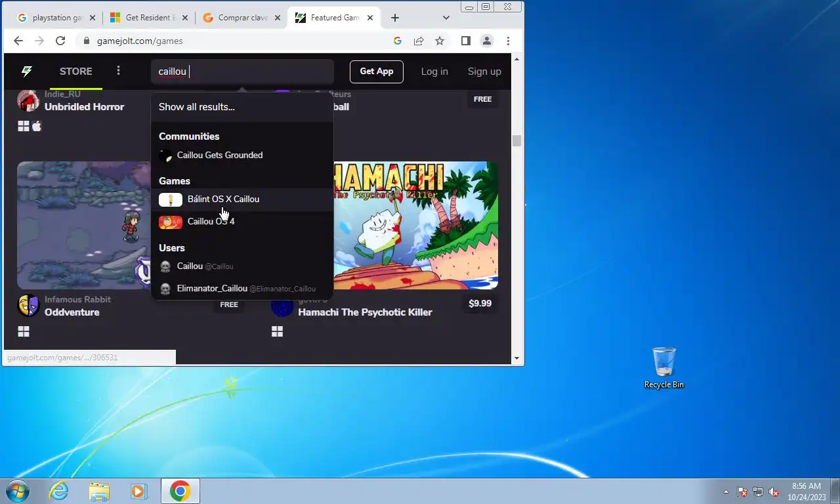Viewport: 840px width, 504px height.
Task: Switch to the Comprar clave tab
Action: coord(242,18)
